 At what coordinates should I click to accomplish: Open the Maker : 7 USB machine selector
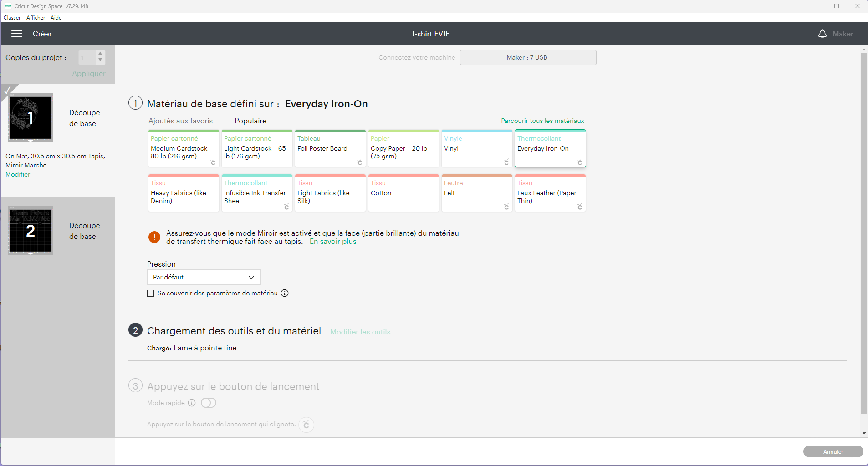click(528, 57)
